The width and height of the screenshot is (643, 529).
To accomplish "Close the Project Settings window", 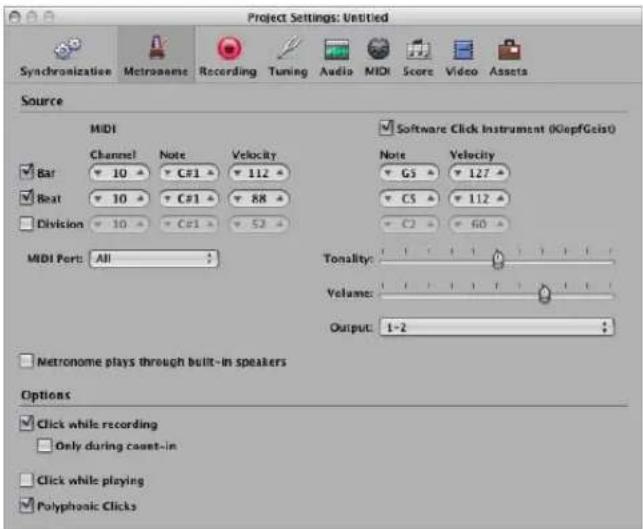I will [14, 17].
